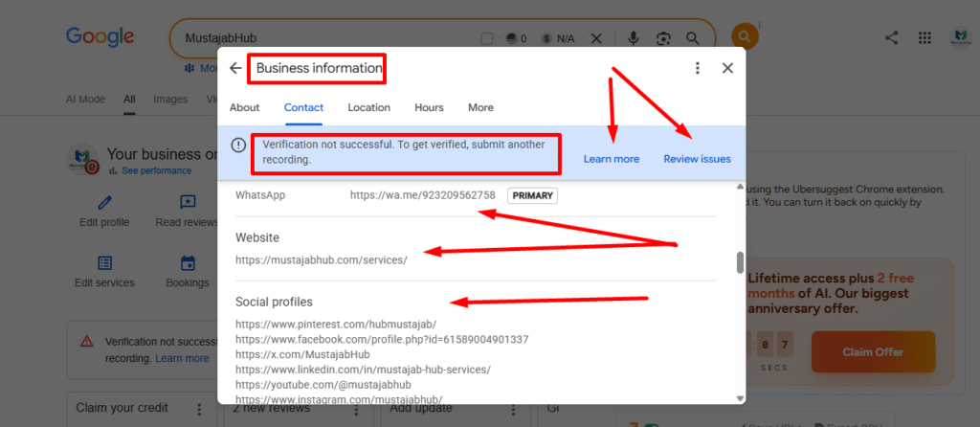Open search by image lens icon
Viewport: 980px width, 427px height.
point(663,38)
